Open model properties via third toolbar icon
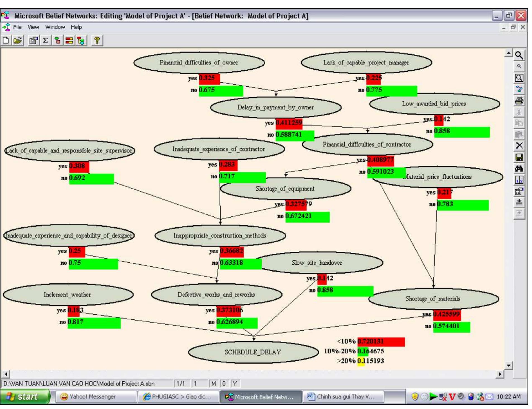The width and height of the screenshot is (532, 409). point(33,41)
